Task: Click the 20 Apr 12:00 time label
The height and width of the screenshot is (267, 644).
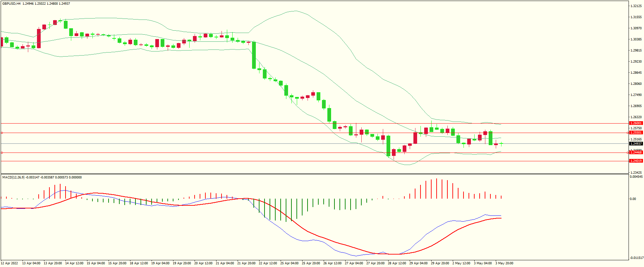Action: pos(203,263)
